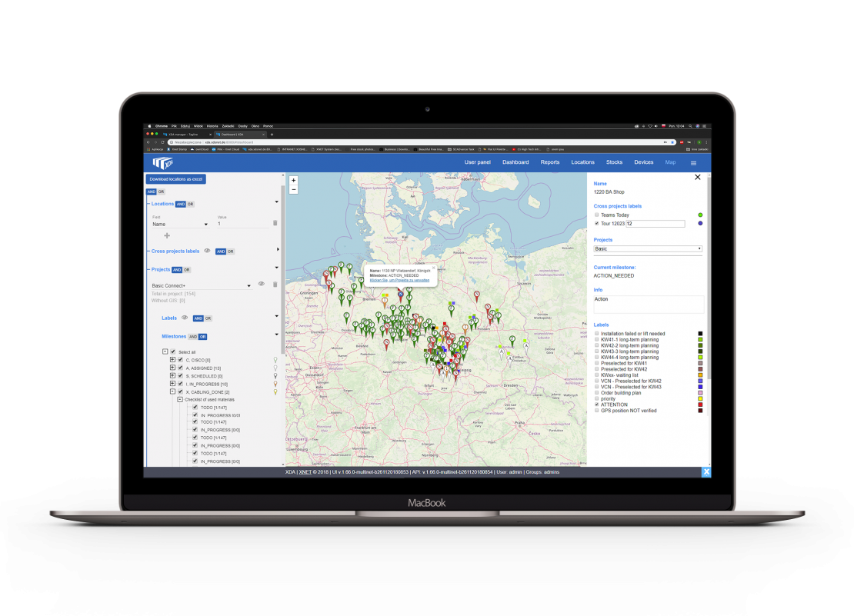Click the Value input field
Screen dimensions: 854x616
pyautogui.click(x=242, y=224)
